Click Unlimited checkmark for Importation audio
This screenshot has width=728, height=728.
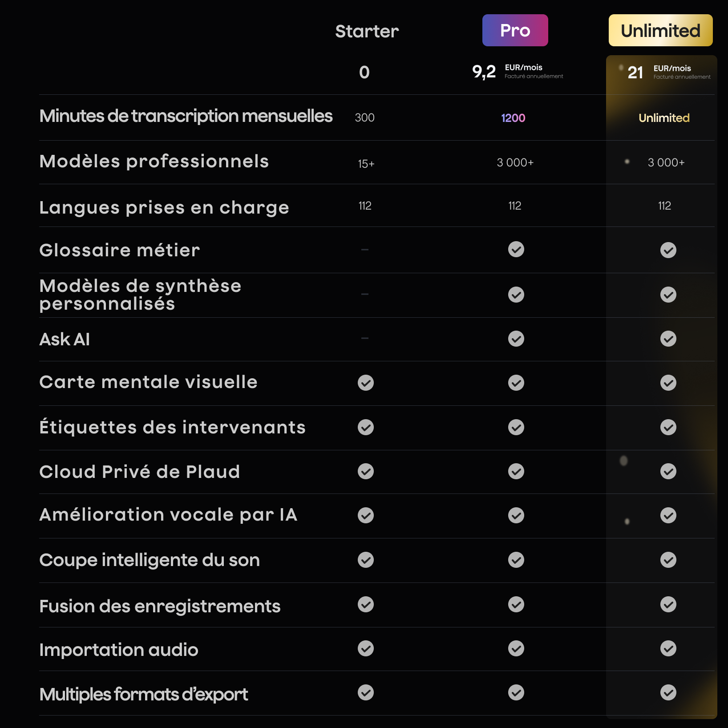(668, 648)
